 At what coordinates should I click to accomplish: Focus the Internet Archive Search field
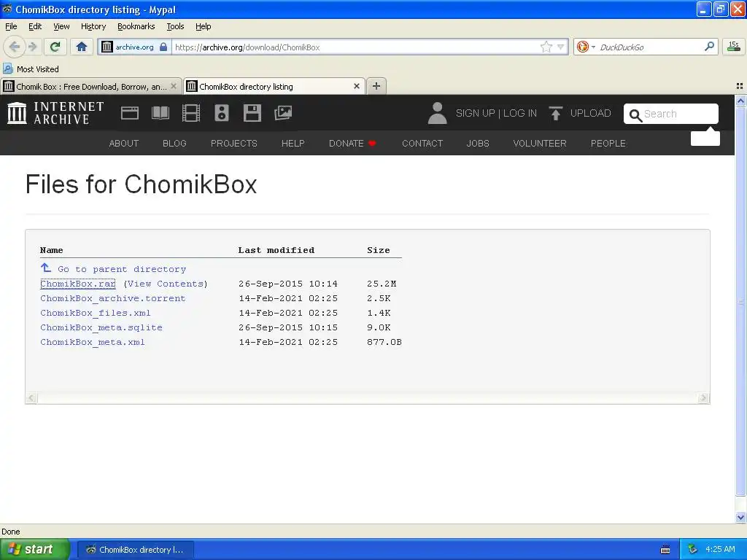(671, 114)
